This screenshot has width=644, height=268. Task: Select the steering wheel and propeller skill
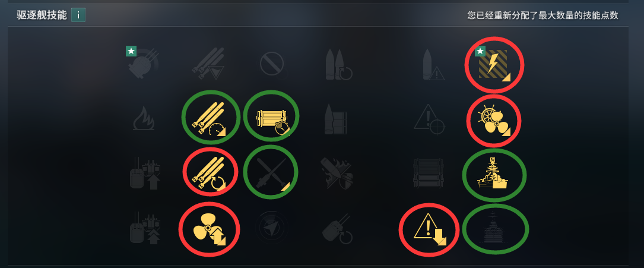point(494,121)
